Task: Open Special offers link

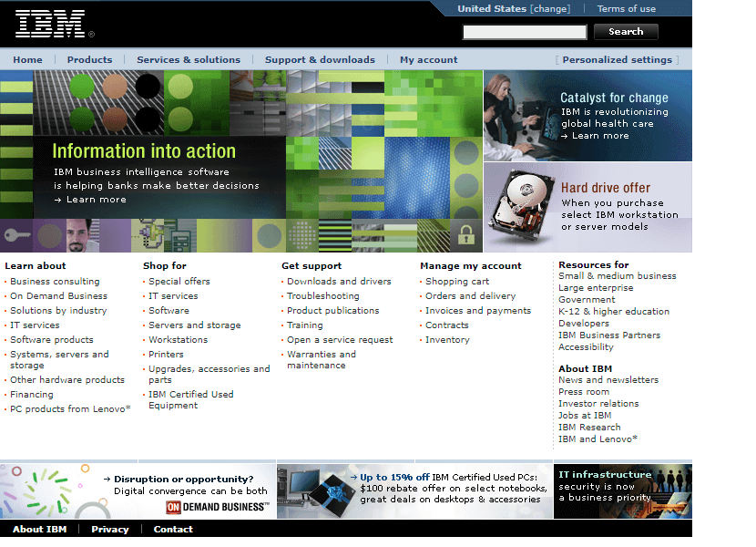Action: (179, 281)
